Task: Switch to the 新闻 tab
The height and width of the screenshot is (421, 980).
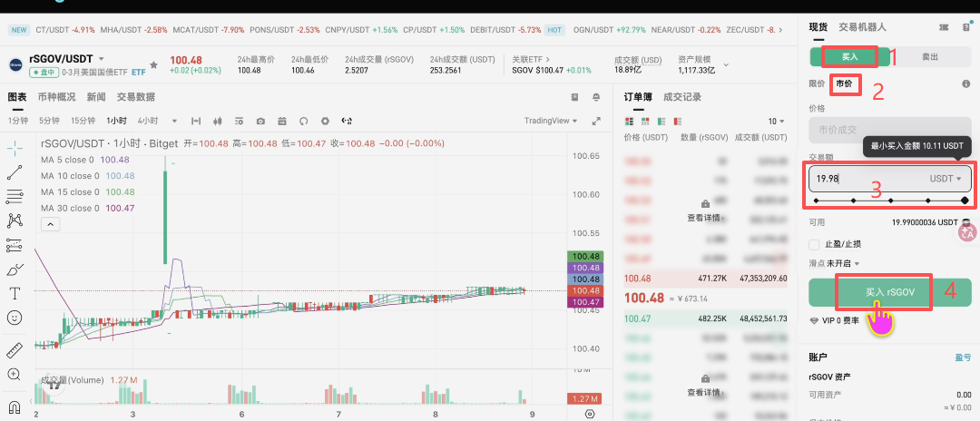Action: coord(96,97)
